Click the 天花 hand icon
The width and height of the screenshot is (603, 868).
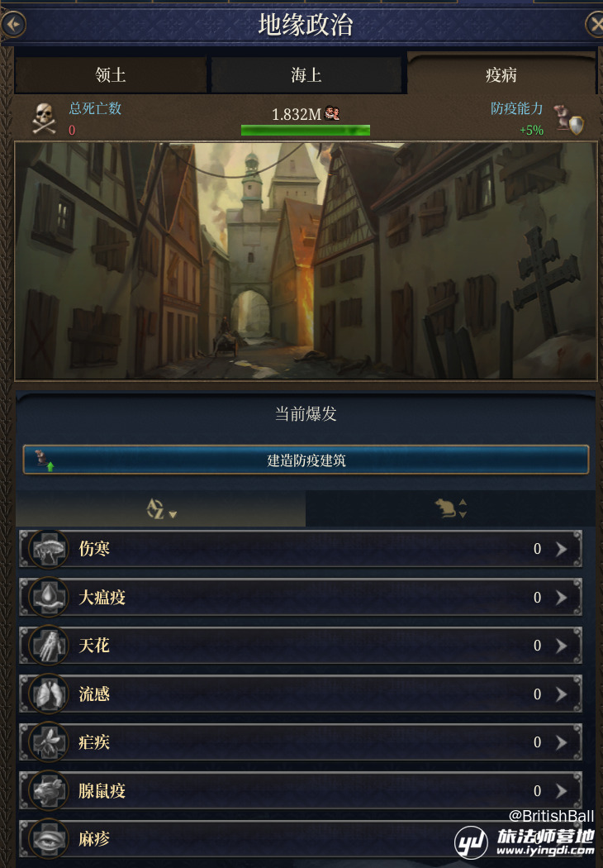pos(49,646)
